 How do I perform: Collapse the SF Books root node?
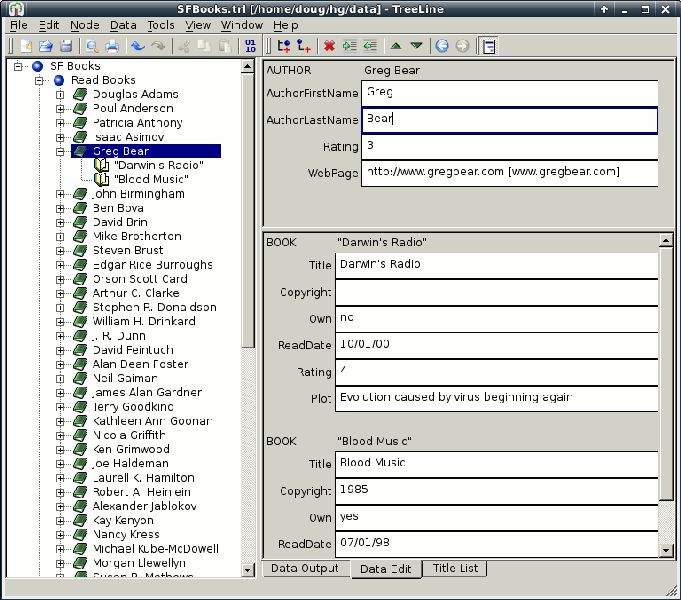click(18, 66)
